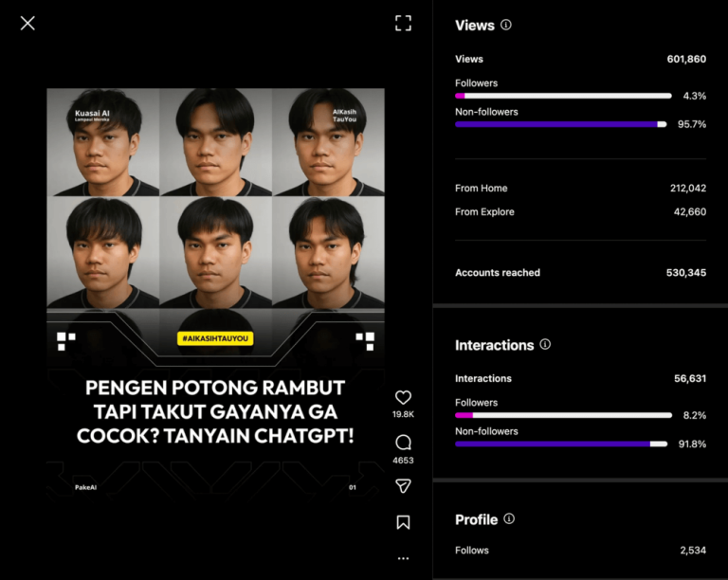
Task: Click the From Explore row label
Action: coord(484,211)
